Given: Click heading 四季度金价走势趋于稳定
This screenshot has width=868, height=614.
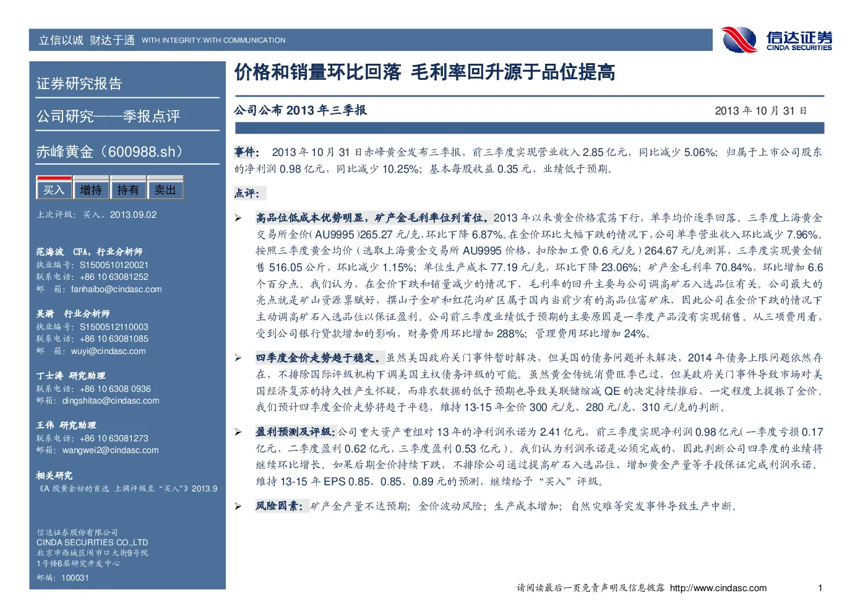Looking at the screenshot, I should [x=320, y=358].
